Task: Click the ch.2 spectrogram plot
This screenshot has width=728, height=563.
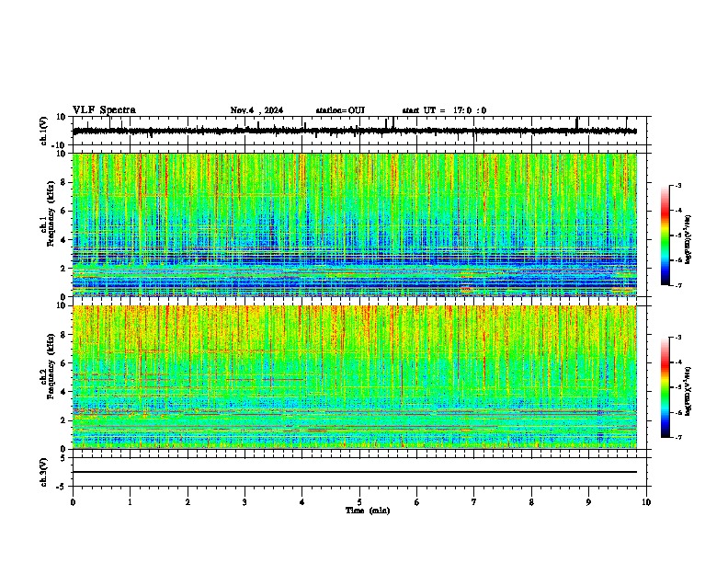Action: tap(355, 377)
